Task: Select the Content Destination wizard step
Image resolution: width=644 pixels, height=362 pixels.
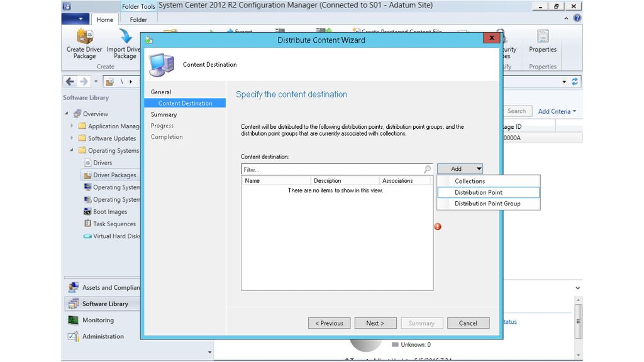Action: 185,103
